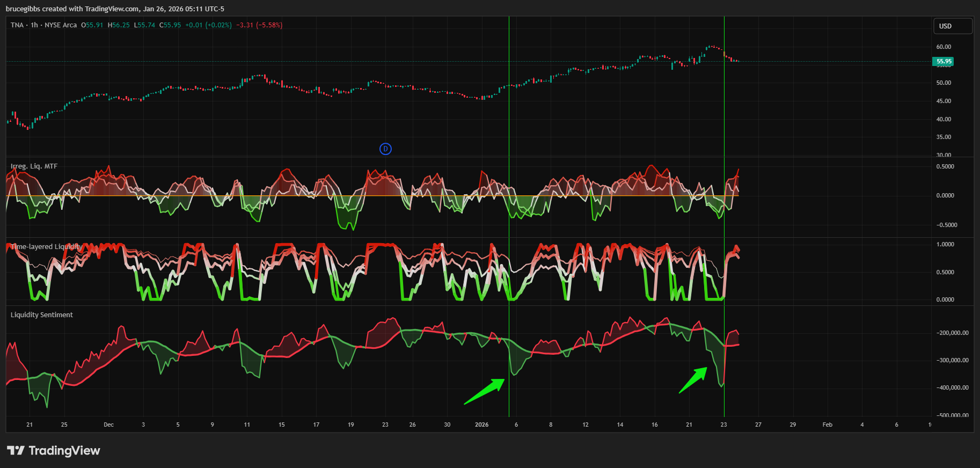Select the green vertical line drawing
The image size is (980, 468).
509,107
